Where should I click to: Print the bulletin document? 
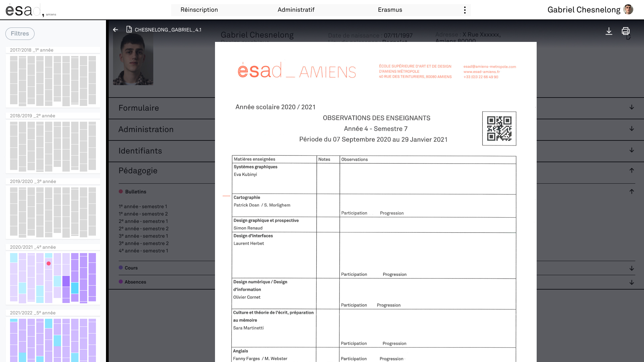tap(626, 31)
